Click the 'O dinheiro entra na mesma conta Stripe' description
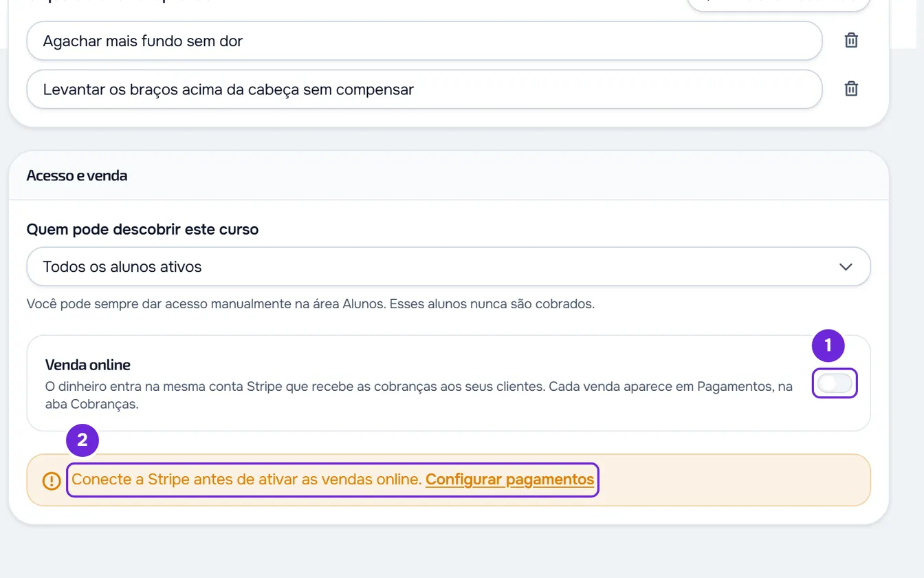The width and height of the screenshot is (924, 578). click(x=419, y=396)
